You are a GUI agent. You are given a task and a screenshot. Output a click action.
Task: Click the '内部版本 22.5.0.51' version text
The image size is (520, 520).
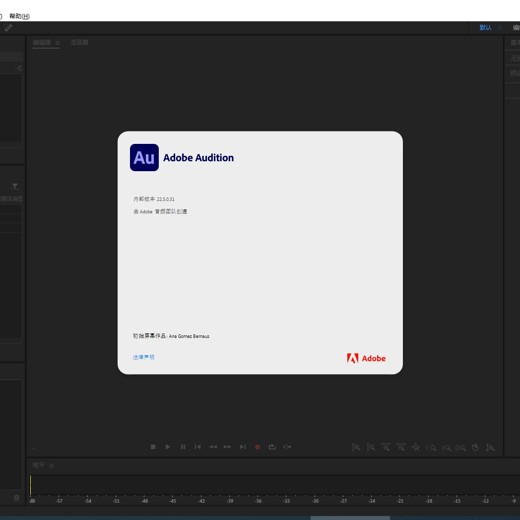[x=154, y=199]
